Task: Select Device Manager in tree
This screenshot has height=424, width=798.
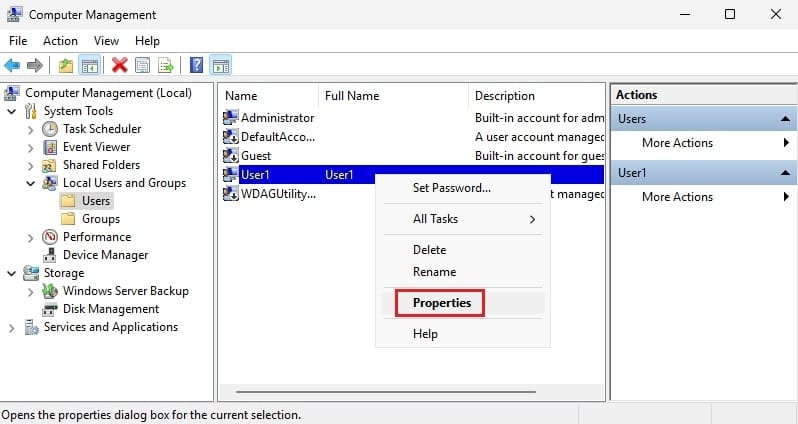Action: (105, 255)
